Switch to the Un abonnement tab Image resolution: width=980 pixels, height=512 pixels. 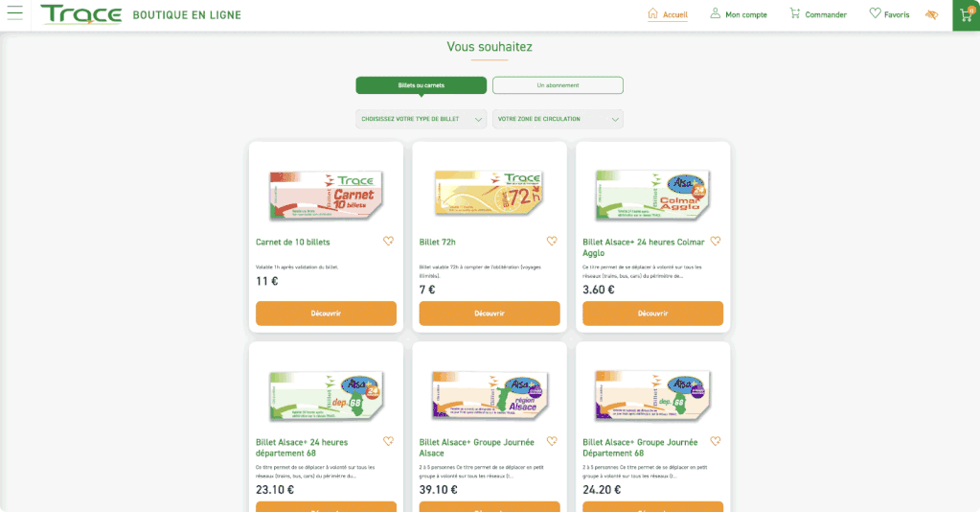pos(558,85)
